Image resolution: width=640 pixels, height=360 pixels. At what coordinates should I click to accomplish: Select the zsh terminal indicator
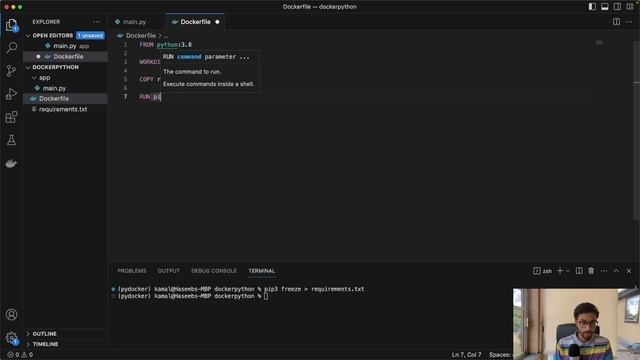[x=542, y=271]
